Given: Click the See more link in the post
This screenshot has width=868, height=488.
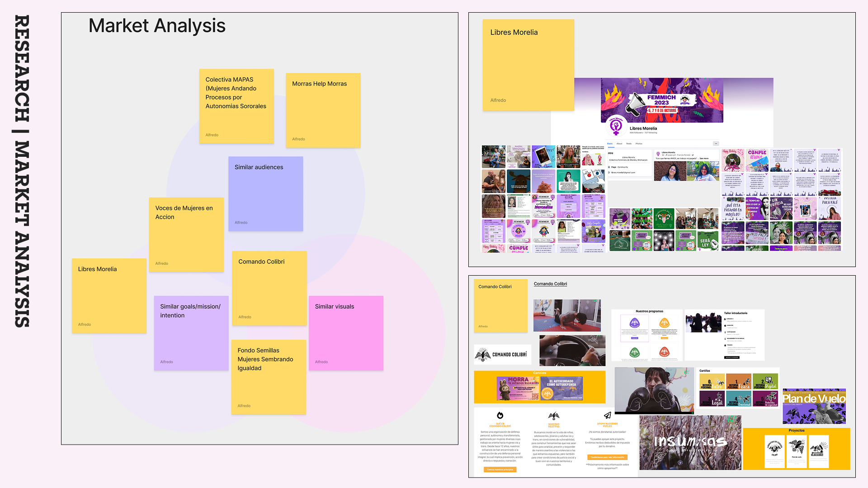Looking at the screenshot, I should click(x=704, y=159).
